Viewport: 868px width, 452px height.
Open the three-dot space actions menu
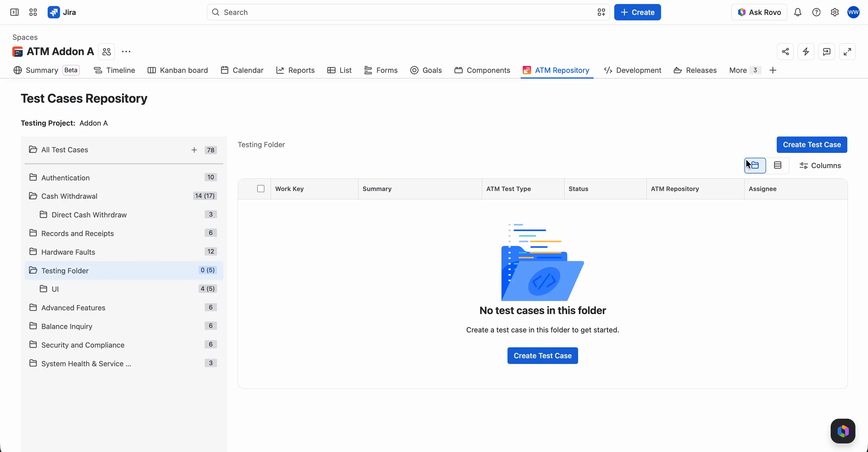pos(126,52)
